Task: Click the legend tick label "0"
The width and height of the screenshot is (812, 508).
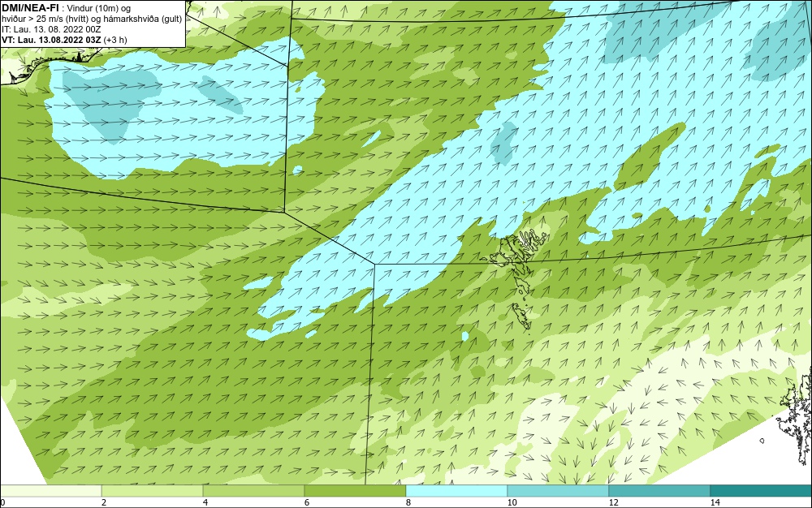Action: 2,502
